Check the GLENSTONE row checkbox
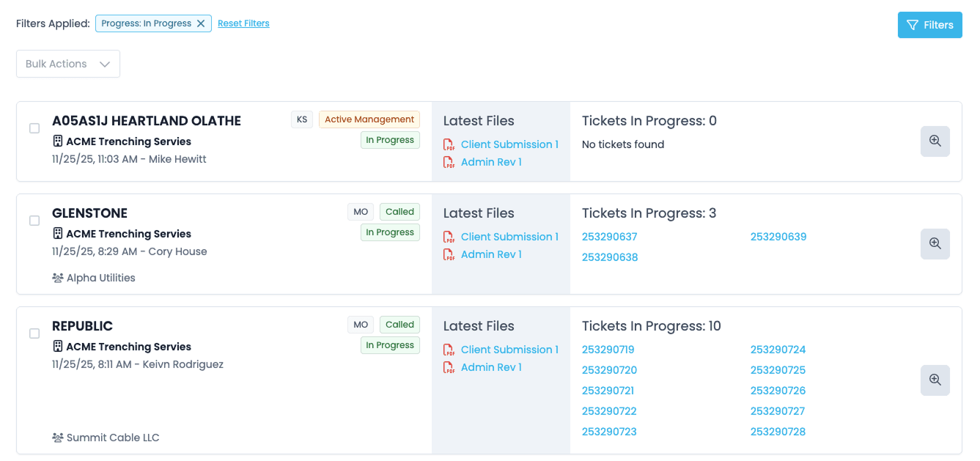Screen dimensions: 980x461 click(x=34, y=221)
